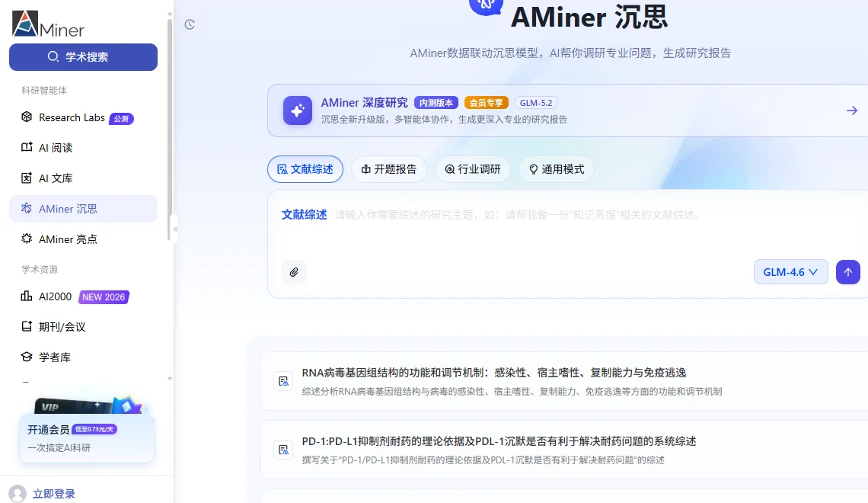Click the AMiner logo
Image resolution: width=868 pixels, height=503 pixels.
point(48,24)
